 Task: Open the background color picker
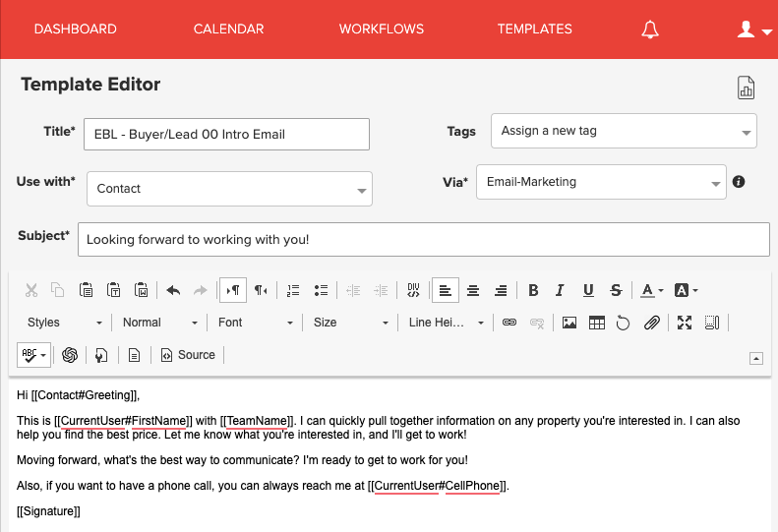point(687,290)
